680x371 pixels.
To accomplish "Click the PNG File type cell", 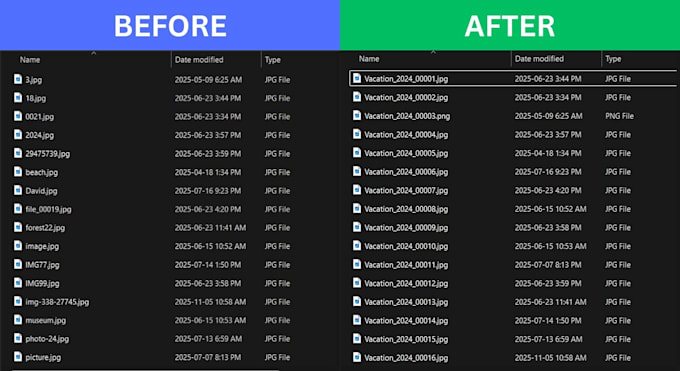I will pos(619,116).
